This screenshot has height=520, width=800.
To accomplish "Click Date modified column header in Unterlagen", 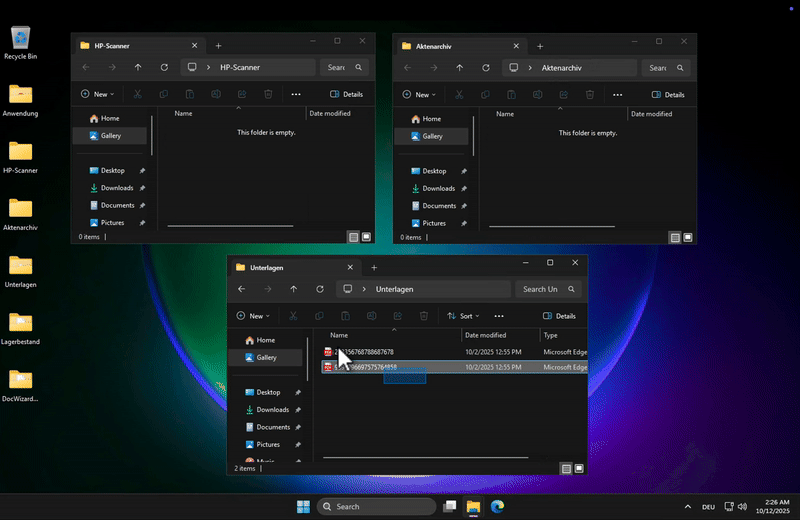I will pos(486,335).
